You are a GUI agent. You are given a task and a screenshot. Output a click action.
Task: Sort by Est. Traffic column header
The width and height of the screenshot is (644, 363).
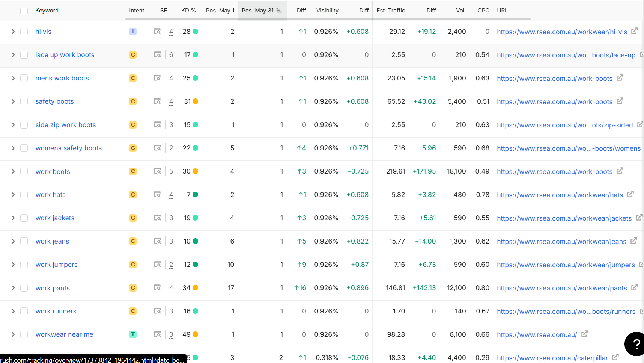tap(391, 11)
